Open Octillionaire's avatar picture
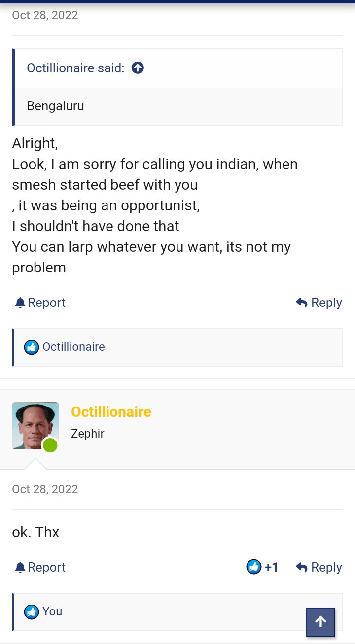This screenshot has height=644, width=355. click(35, 426)
